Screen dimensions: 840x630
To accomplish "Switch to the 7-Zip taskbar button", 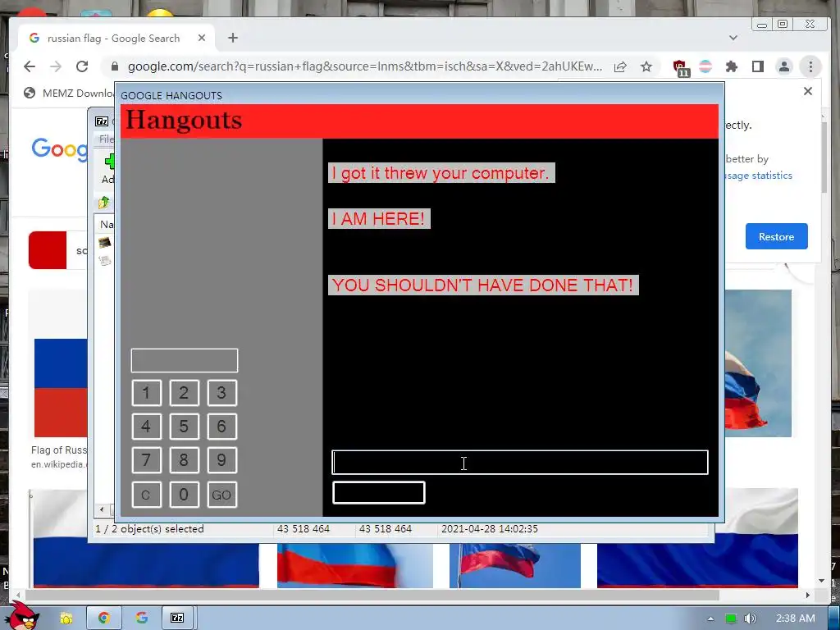I will coord(177,619).
